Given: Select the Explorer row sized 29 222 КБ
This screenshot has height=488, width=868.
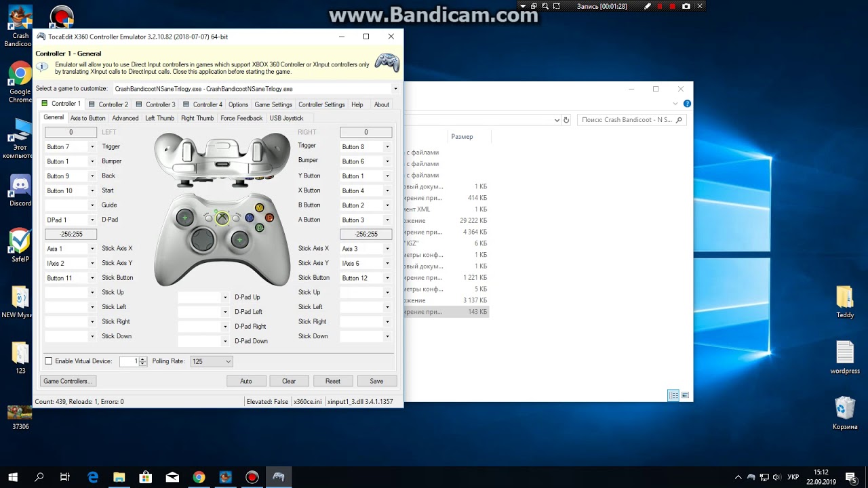Looking at the screenshot, I should [x=448, y=221].
